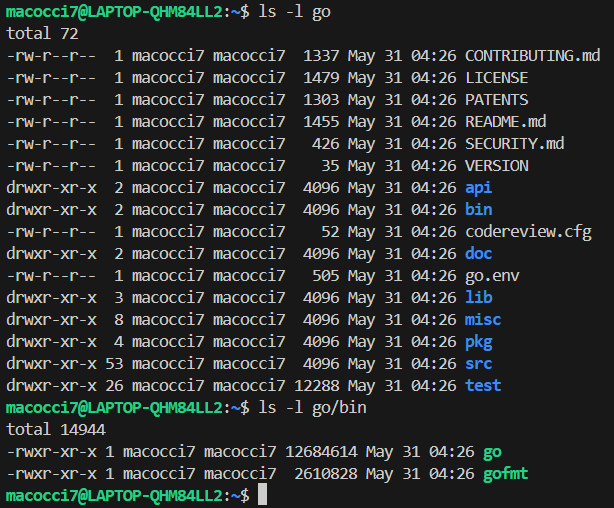
Task: Click the blue test directory name
Action: pos(483,386)
